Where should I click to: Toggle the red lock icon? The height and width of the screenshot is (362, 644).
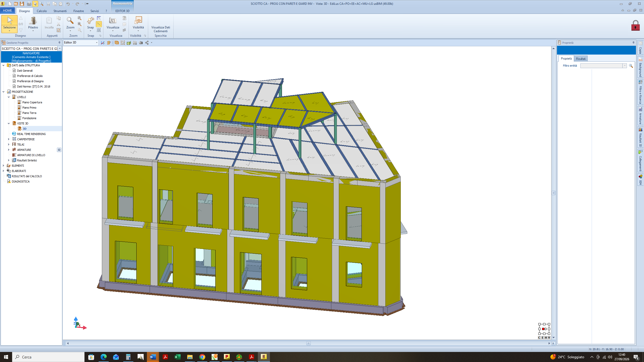[635, 25]
